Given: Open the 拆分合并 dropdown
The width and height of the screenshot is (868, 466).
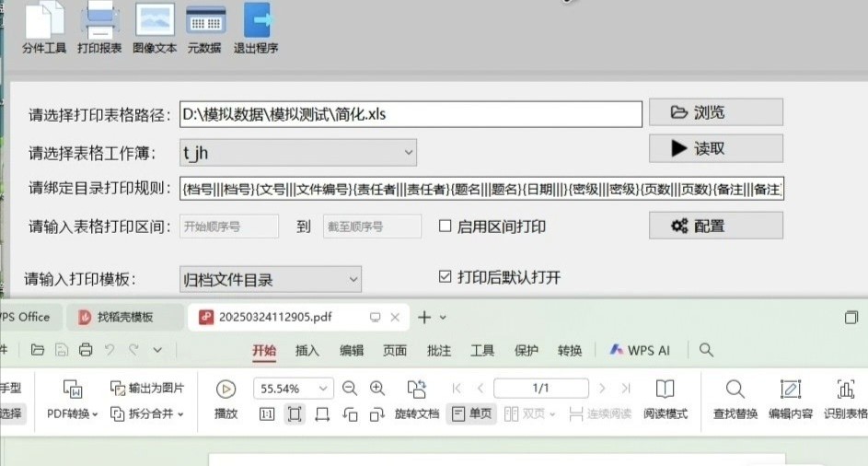Looking at the screenshot, I should point(147,414).
